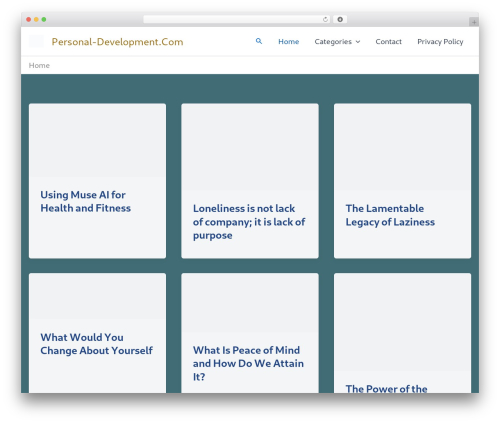Click thumbnail above Using Muse AI article
The image size is (500, 423).
(97, 140)
